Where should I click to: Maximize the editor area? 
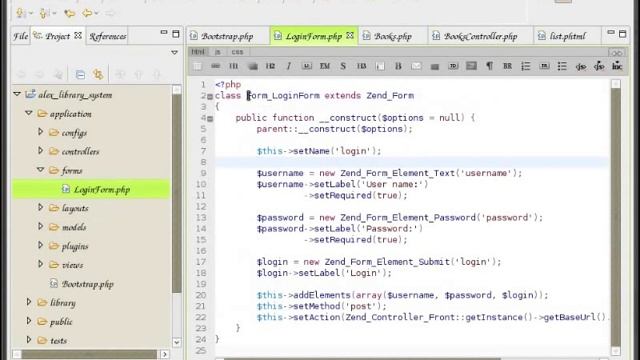coord(622,34)
